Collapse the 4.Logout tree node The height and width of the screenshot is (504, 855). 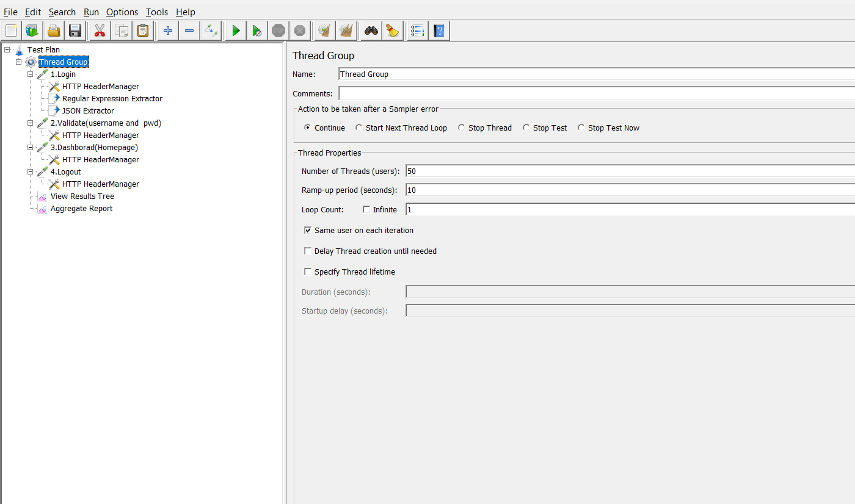30,171
